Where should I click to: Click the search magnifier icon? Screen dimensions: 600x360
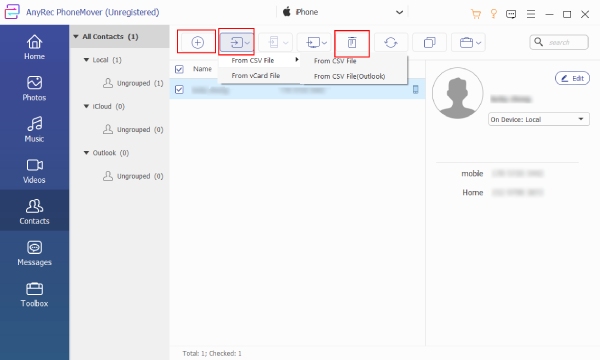[538, 42]
